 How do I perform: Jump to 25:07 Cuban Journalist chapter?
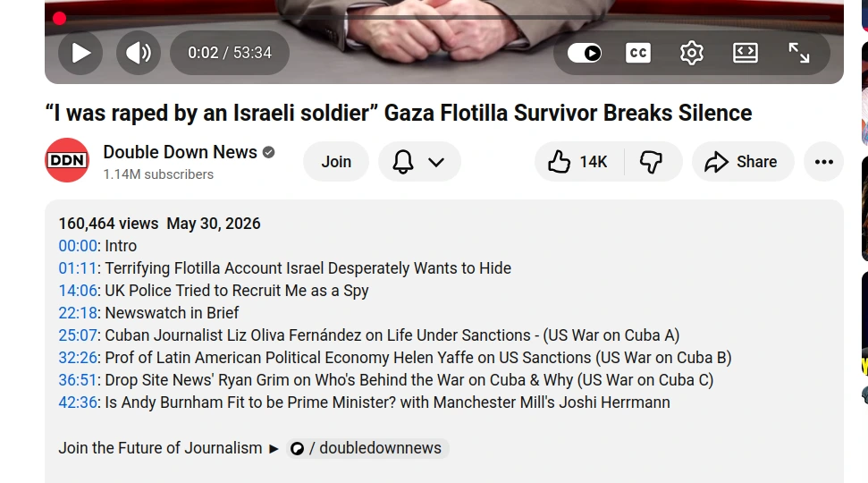[78, 335]
